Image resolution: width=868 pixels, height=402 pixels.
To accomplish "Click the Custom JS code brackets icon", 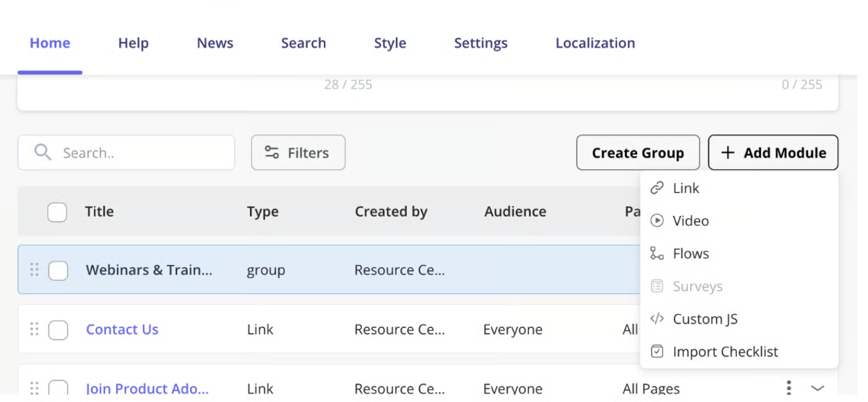I will (x=657, y=319).
